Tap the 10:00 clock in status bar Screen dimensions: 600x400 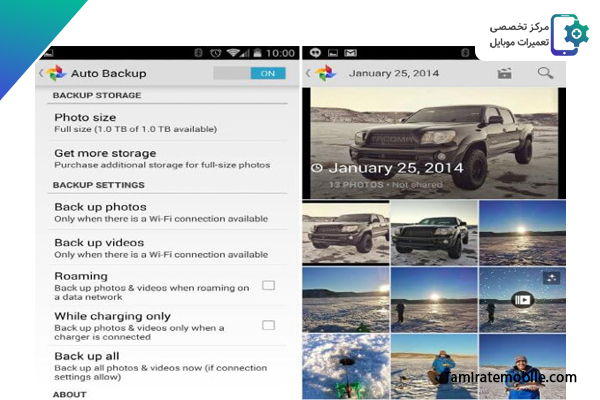[280, 53]
